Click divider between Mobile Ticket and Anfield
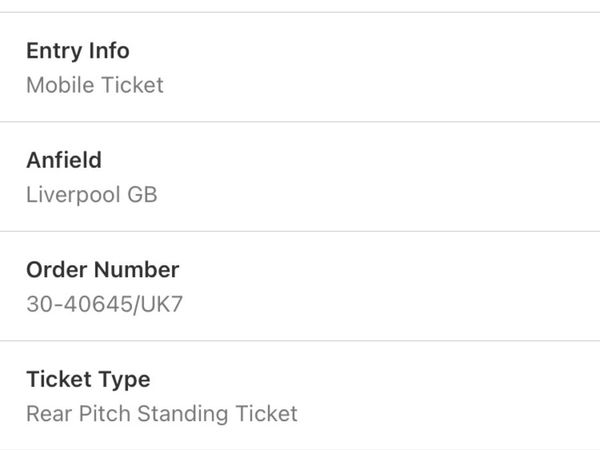The image size is (600, 450). click(x=300, y=122)
